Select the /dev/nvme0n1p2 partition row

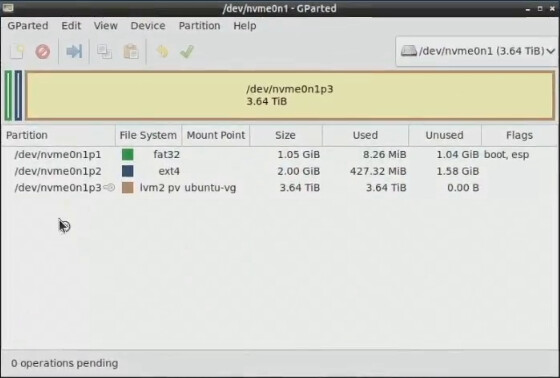click(x=279, y=171)
